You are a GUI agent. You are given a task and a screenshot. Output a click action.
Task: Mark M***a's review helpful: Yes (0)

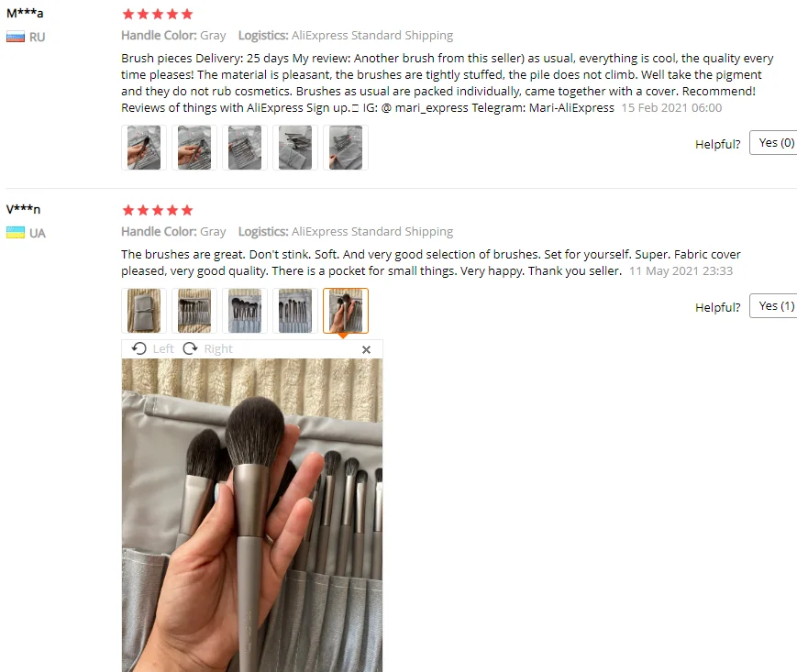[x=774, y=143]
